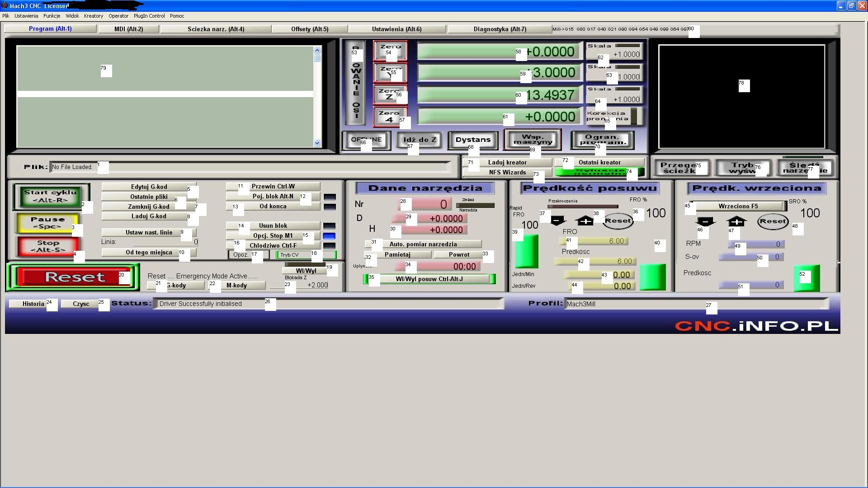Screen dimensions: 868x488
Task: Toggle Tryb CV mode indicator
Action: [306, 255]
